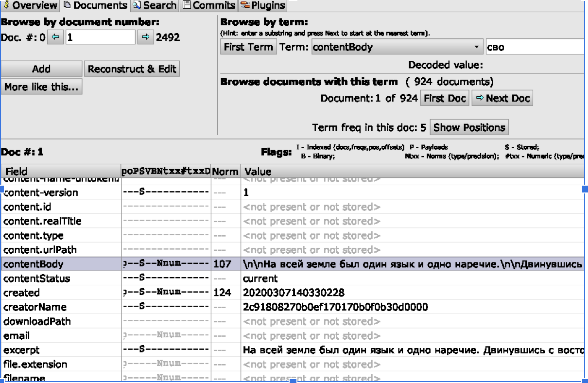Click the contentStatus value current
The width and height of the screenshot is (588, 383).
pyautogui.click(x=260, y=279)
